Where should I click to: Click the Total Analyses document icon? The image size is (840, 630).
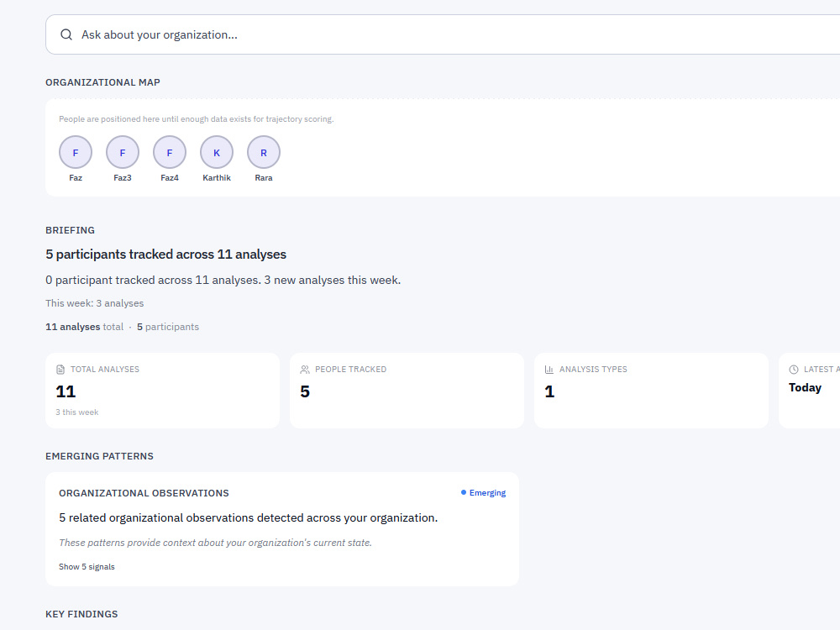tap(60, 370)
